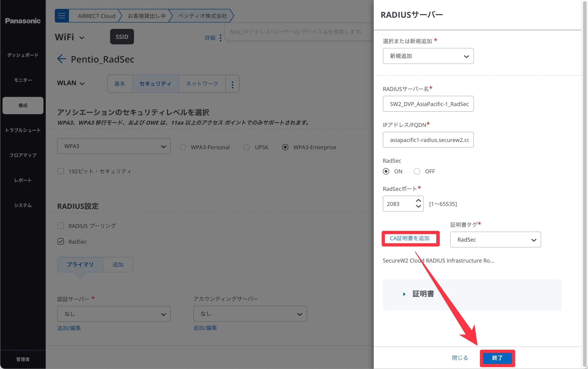Increase RadSec port with up arrow
The image size is (588, 369).
coord(418,201)
